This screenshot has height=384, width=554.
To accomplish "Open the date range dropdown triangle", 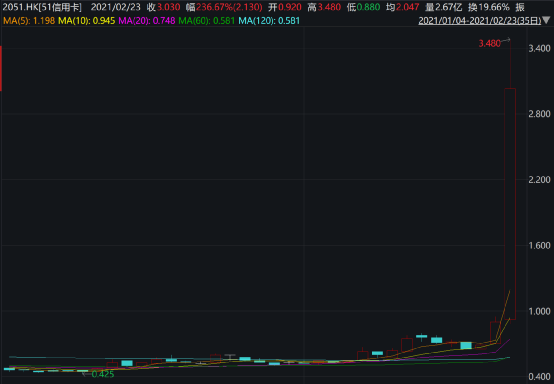I will [547, 21].
